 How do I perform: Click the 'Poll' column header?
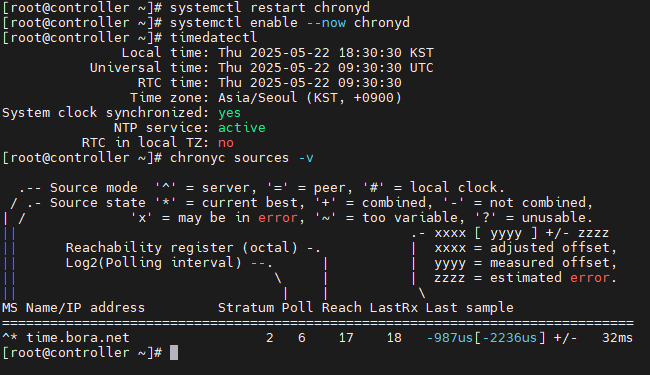click(297, 308)
